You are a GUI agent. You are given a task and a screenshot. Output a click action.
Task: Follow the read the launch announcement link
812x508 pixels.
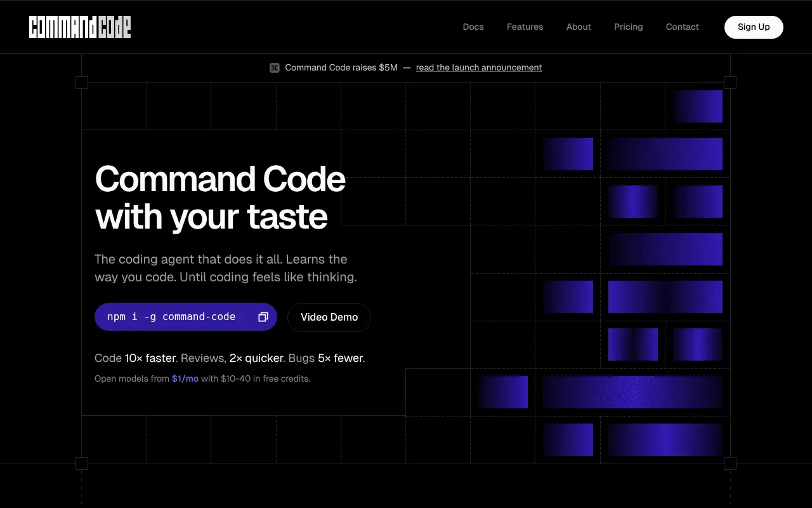(x=479, y=67)
